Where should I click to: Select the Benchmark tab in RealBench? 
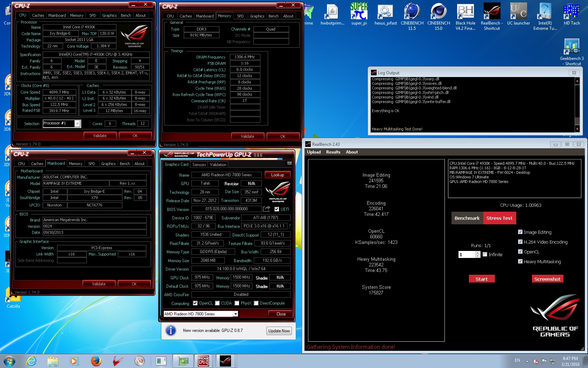point(467,218)
